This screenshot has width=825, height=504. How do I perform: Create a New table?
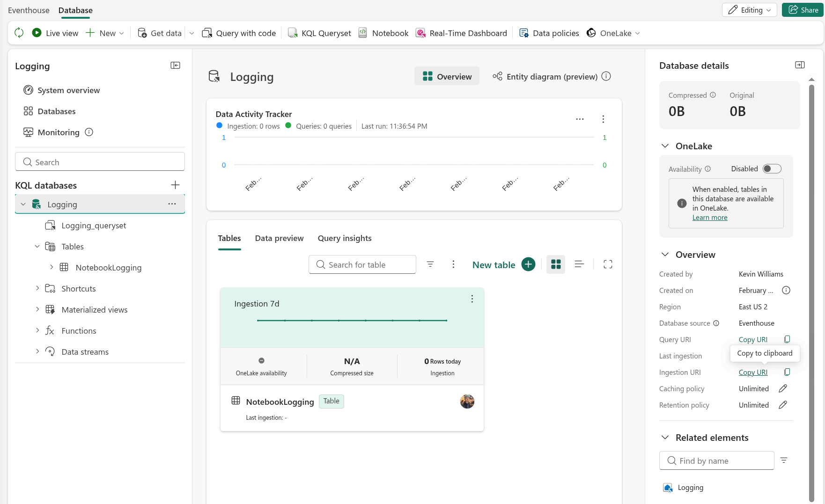pyautogui.click(x=503, y=264)
